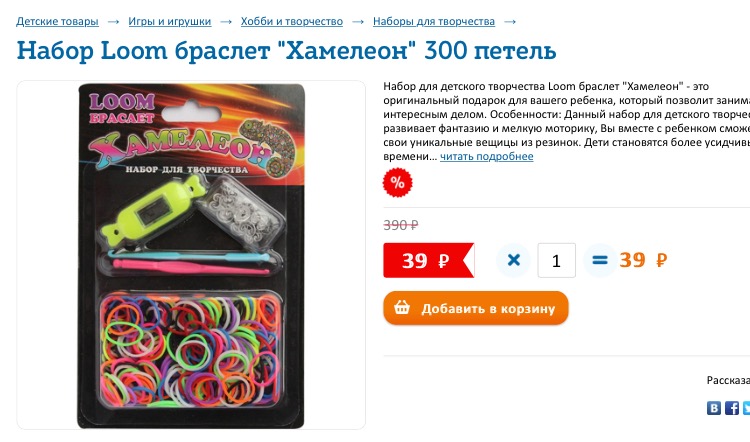Add the Loom set to the cart
The image size is (750, 442).
(x=476, y=308)
